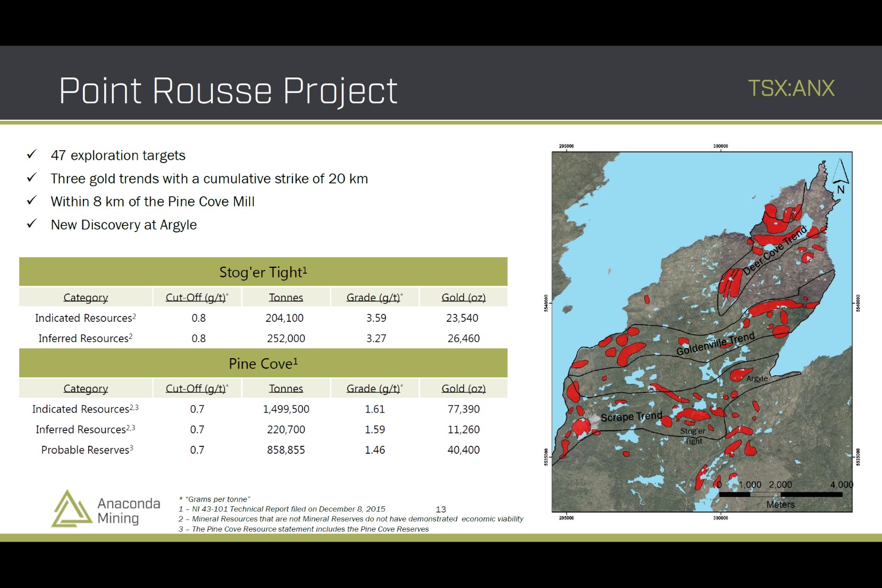882x588 pixels.
Task: Click 'New Discovery at Argyle' bullet
Action: (x=123, y=225)
